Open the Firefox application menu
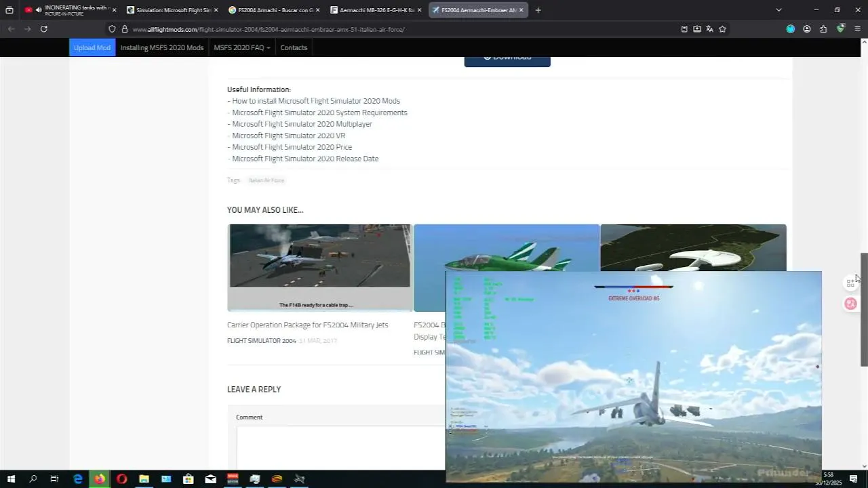This screenshot has width=868, height=488. point(858,29)
